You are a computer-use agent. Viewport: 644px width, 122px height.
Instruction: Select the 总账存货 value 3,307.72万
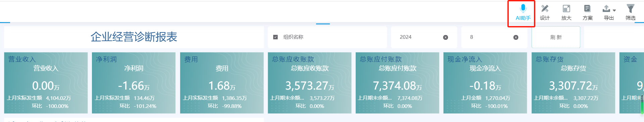[573, 86]
